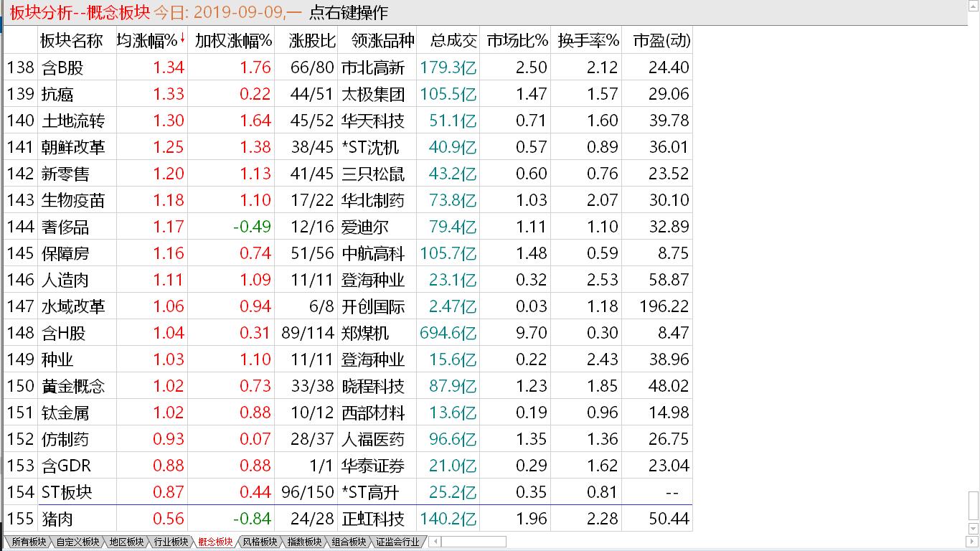This screenshot has width=980, height=551.
Task: Click leading stock 正虹科技
Action: pos(373,519)
